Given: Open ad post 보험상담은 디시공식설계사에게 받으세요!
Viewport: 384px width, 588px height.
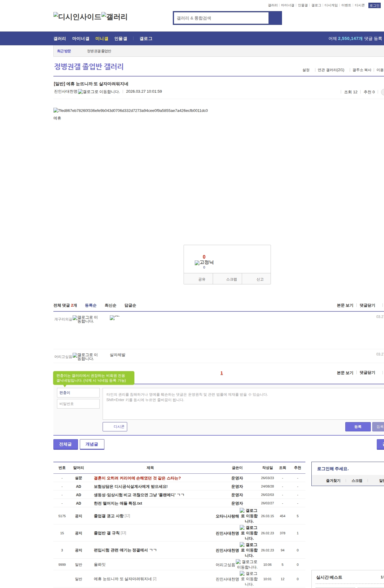Looking at the screenshot, I should (x=131, y=487).
